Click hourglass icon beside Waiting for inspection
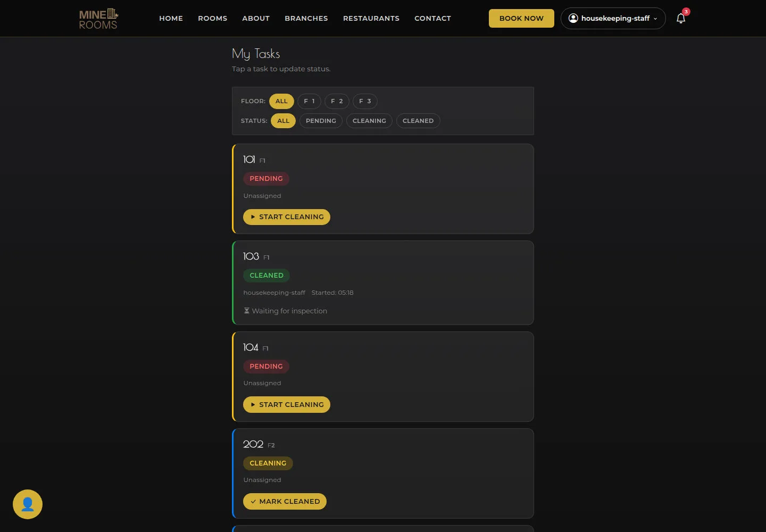Image resolution: width=766 pixels, height=532 pixels. tap(246, 311)
